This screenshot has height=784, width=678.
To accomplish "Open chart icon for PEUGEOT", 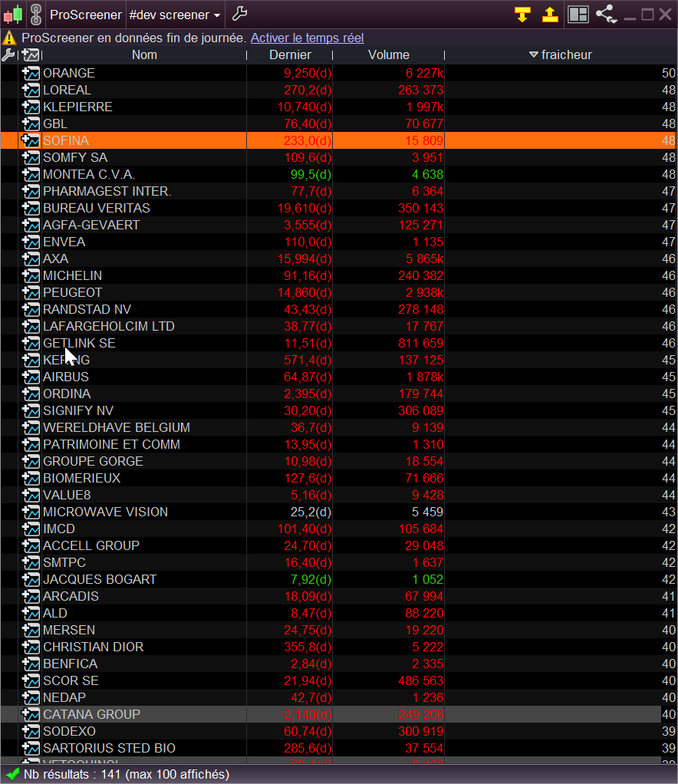I will [31, 292].
